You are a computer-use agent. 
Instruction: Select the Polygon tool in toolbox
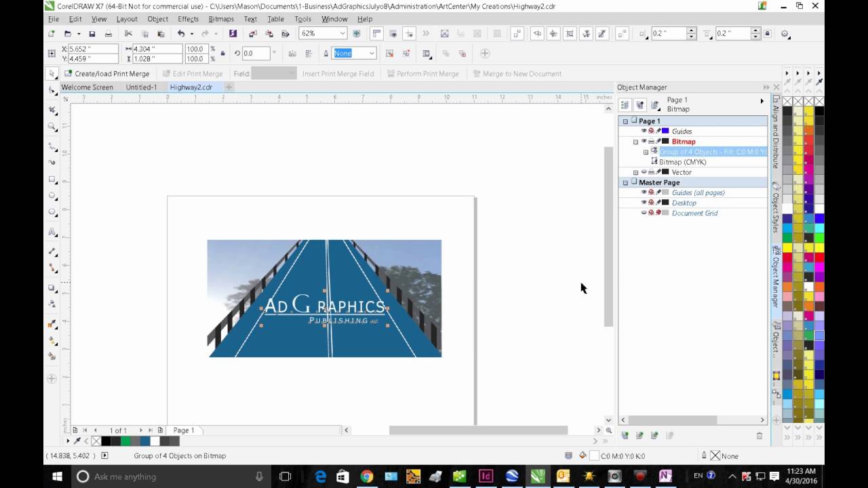52,212
